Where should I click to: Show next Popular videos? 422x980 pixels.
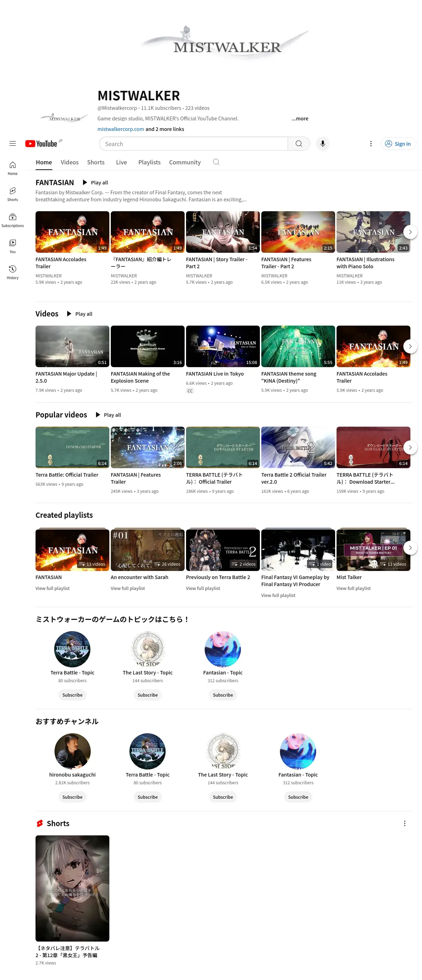(x=410, y=447)
